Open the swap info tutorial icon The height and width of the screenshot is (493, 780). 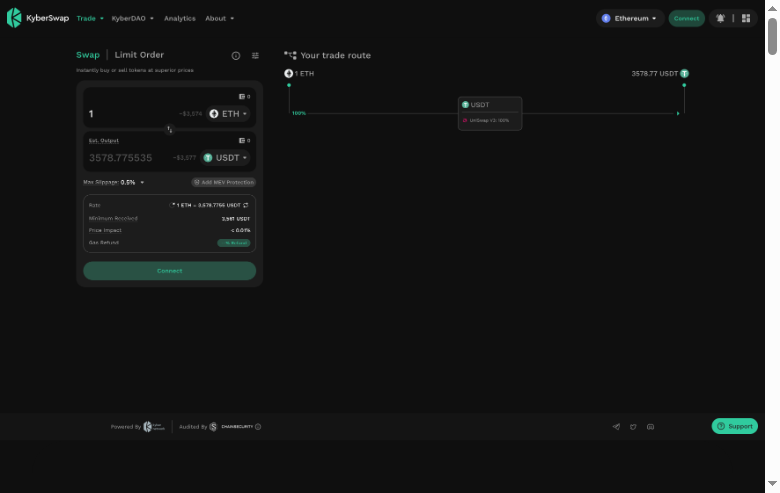(236, 56)
